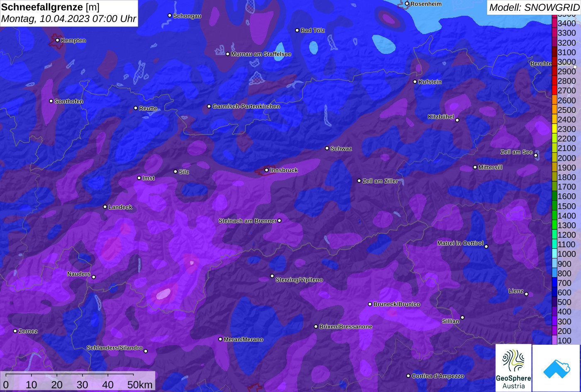
Task: Click the Schongau marker dot
Action: [169, 15]
